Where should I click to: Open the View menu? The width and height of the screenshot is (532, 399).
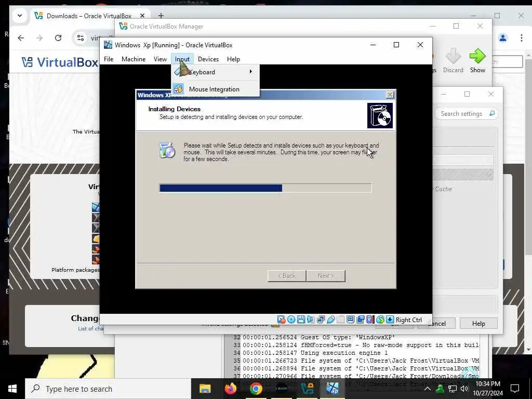pos(160,59)
